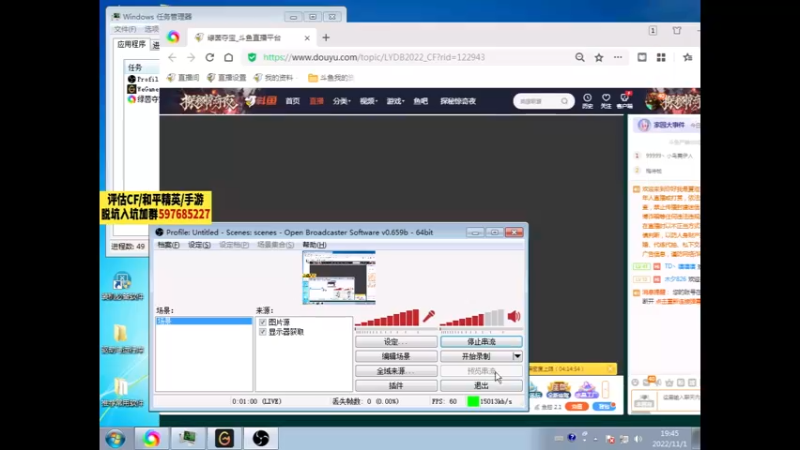Image resolution: width=800 pixels, height=450 pixels.
Task: Go to Douyu 直播 nav item
Action: point(316,101)
